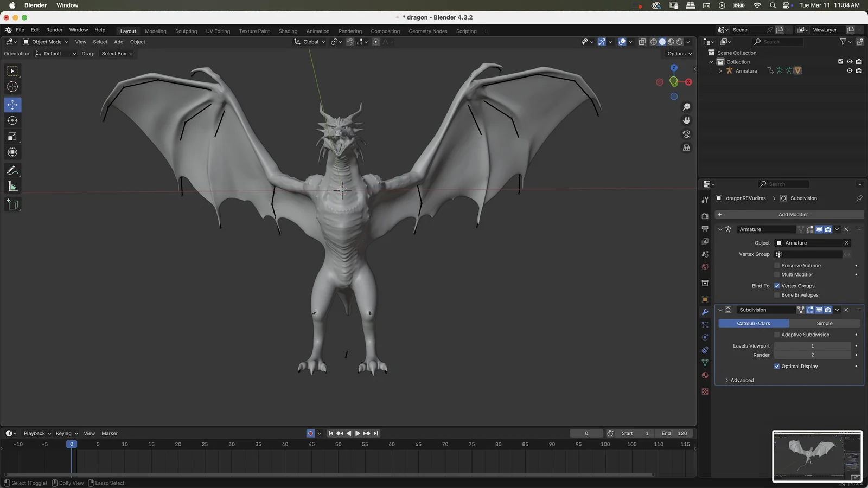Toggle viewport X-ray mode
The image size is (868, 488).
tap(642, 42)
